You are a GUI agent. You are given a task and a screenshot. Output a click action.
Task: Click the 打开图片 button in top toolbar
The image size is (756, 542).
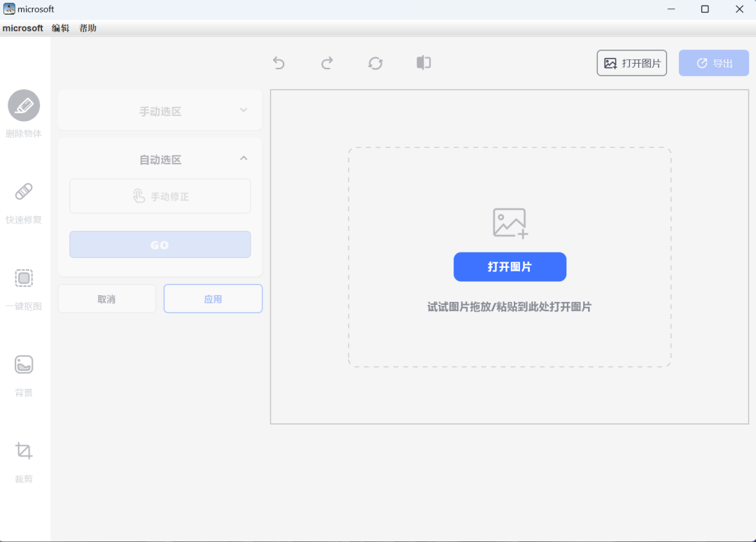point(631,63)
